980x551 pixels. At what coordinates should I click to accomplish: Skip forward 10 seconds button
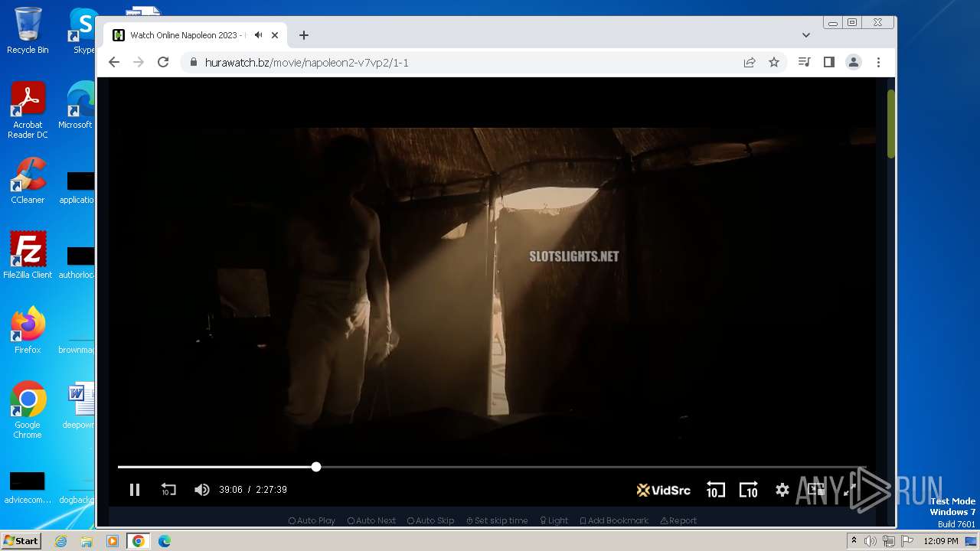(748, 490)
